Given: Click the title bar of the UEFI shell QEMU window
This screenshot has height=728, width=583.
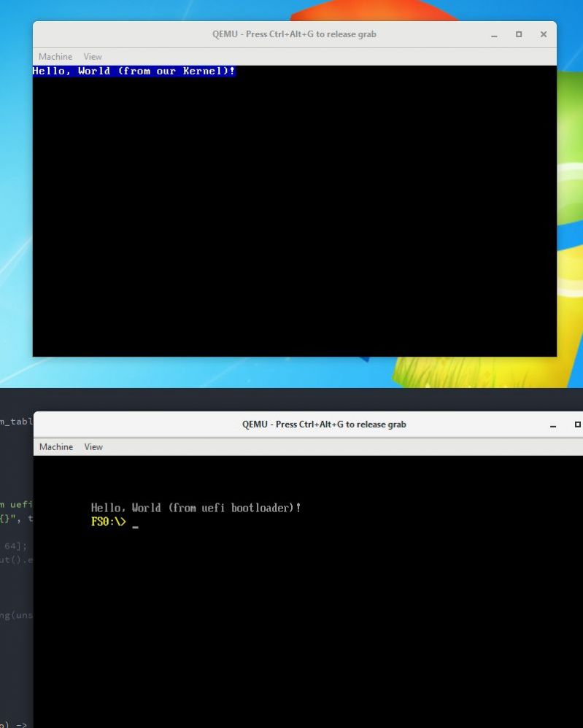Looking at the screenshot, I should [324, 425].
